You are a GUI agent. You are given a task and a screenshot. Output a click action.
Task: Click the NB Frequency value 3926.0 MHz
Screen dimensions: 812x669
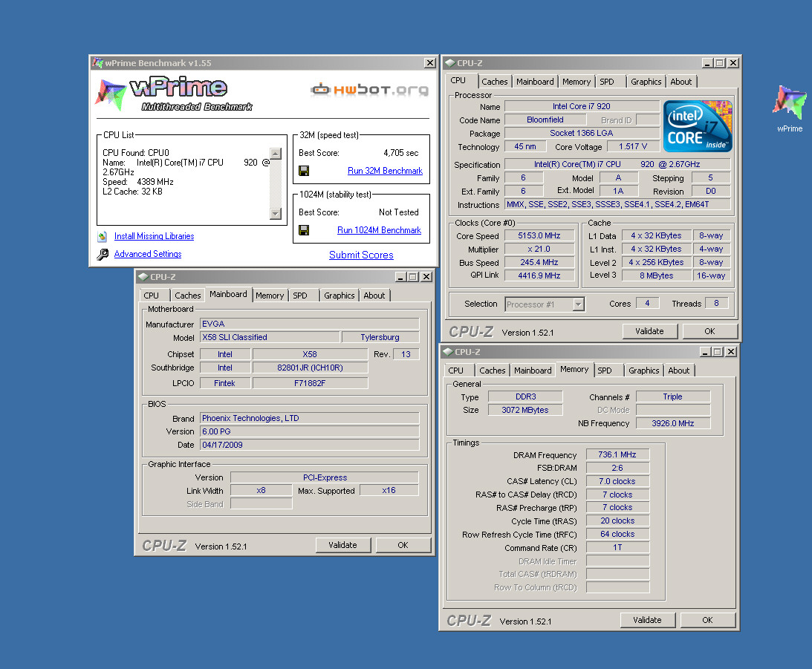pos(672,423)
